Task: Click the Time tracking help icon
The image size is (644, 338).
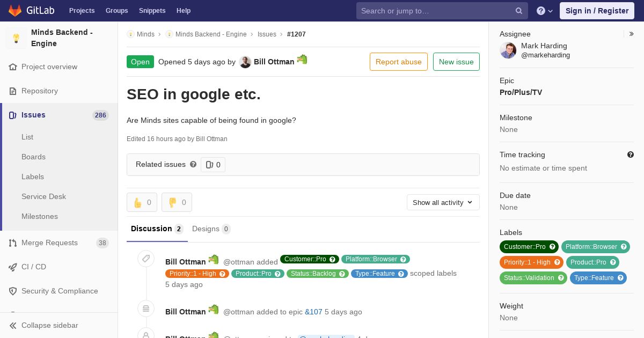Action: (631, 155)
